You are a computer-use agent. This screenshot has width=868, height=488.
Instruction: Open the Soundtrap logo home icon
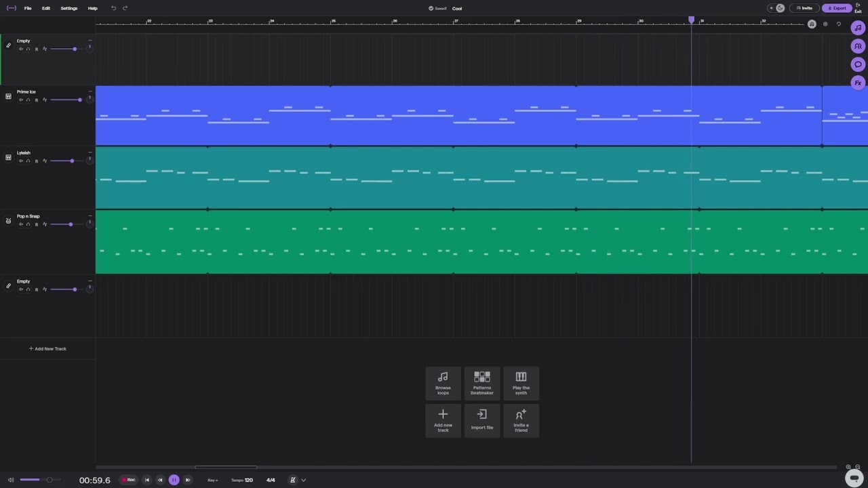pyautogui.click(x=12, y=8)
